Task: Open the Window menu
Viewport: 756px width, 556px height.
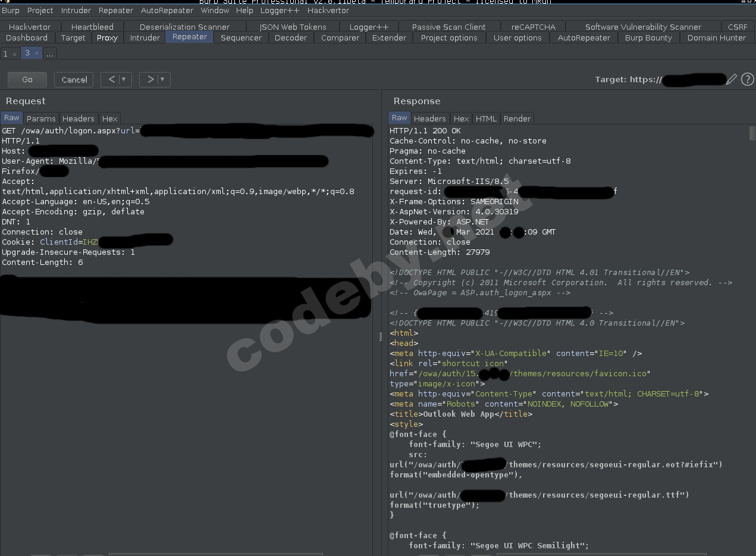Action: click(215, 10)
